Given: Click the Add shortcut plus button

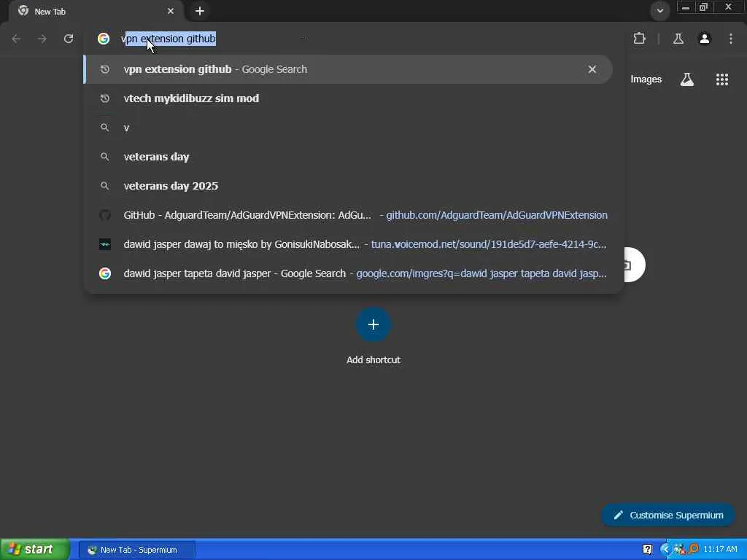Looking at the screenshot, I should tap(373, 324).
